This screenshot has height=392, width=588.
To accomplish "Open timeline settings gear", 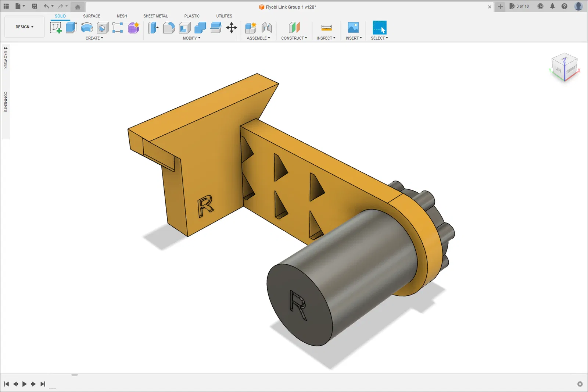I will point(580,384).
